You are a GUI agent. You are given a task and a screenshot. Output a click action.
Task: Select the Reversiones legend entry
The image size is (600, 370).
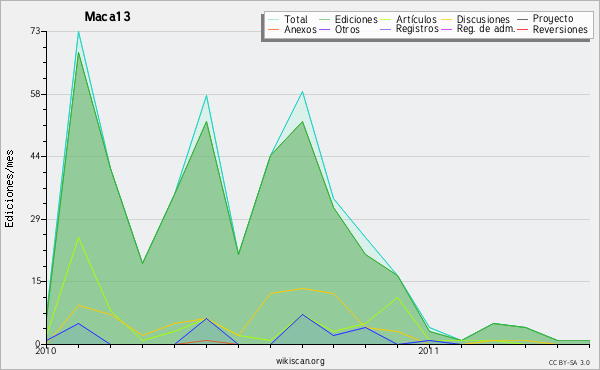[560, 29]
